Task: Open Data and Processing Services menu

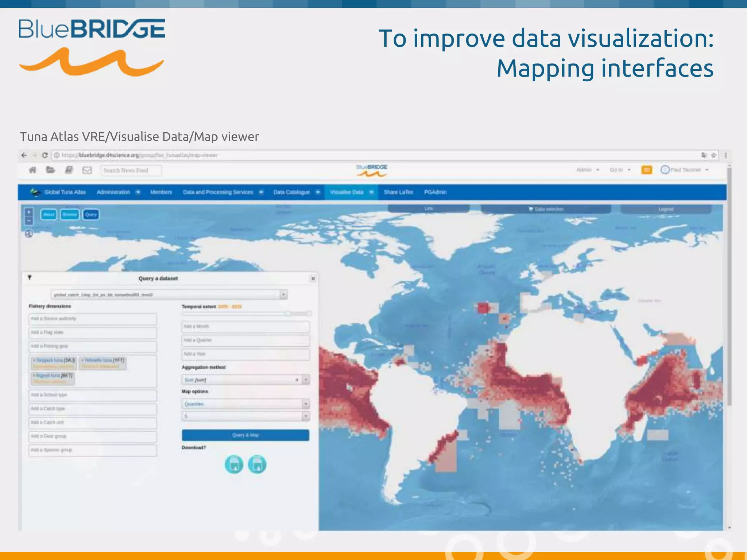Action: (x=218, y=192)
